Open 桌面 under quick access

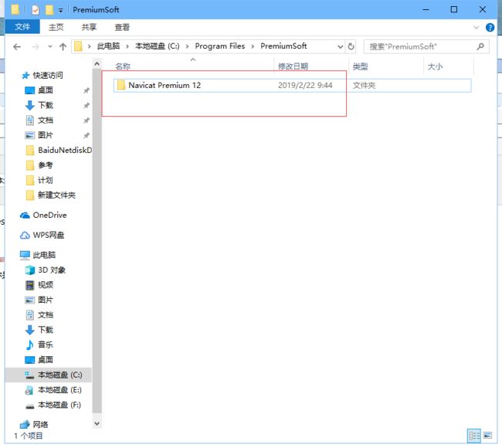click(x=46, y=90)
